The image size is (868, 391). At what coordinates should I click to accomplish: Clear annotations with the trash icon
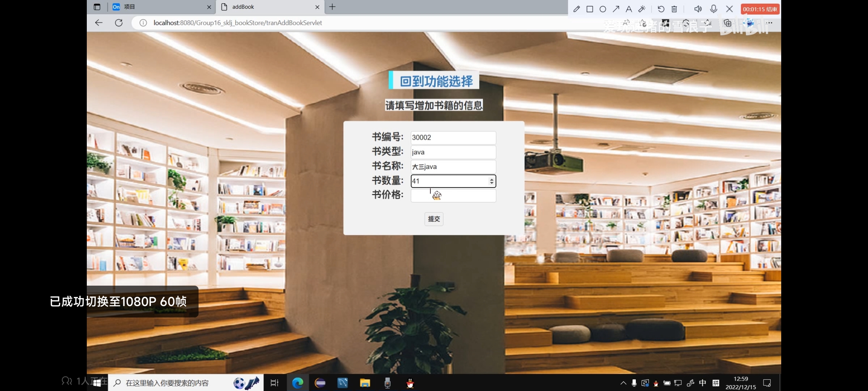[x=674, y=9]
